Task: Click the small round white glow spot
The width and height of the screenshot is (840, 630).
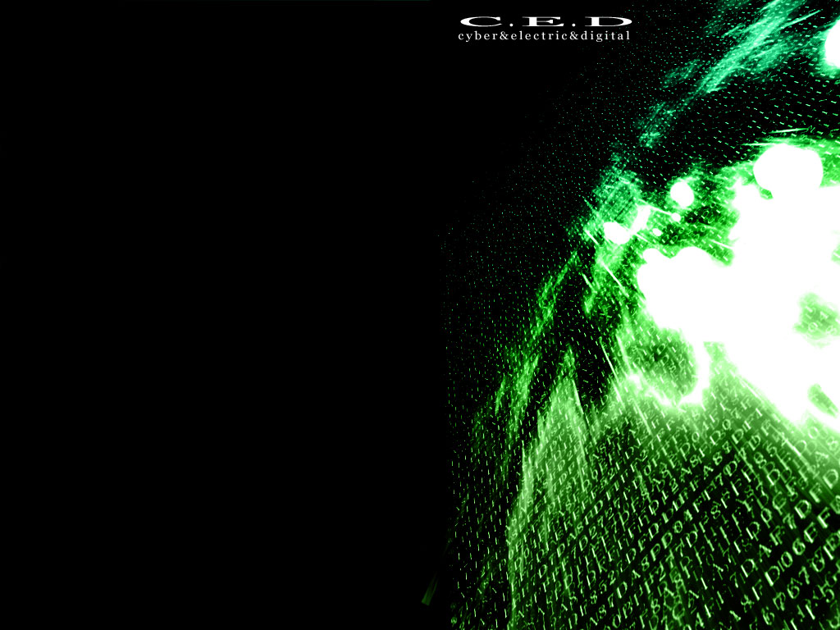Action: [x=681, y=194]
